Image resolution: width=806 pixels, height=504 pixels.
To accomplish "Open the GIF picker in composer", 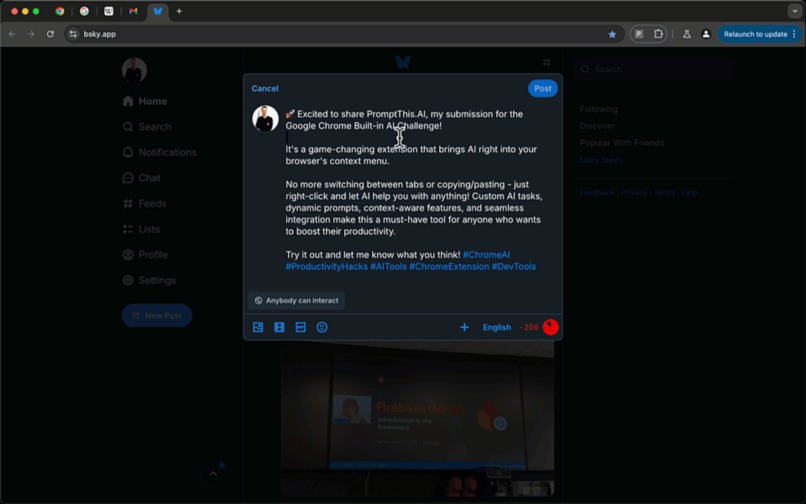I will coord(301,327).
